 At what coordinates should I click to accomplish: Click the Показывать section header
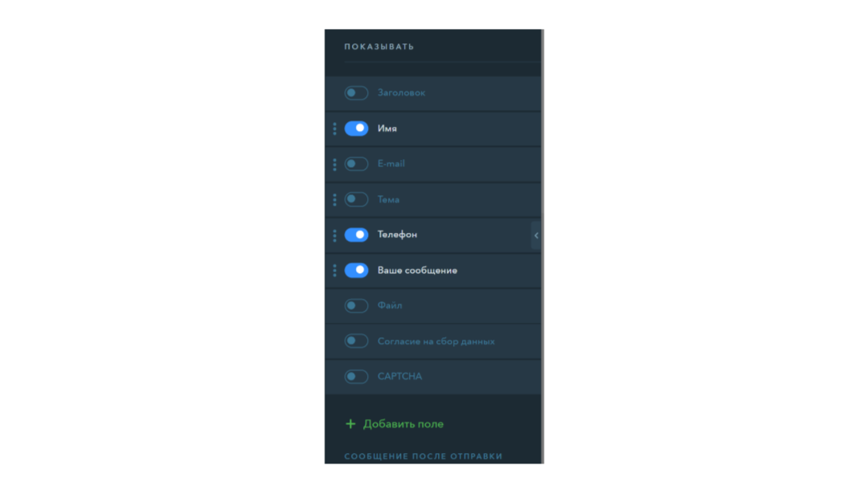[x=379, y=47]
